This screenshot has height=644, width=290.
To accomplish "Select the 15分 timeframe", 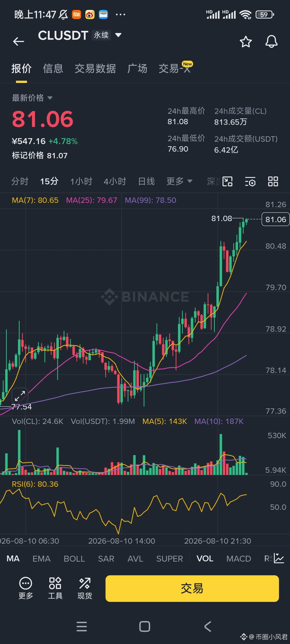I will (x=49, y=181).
